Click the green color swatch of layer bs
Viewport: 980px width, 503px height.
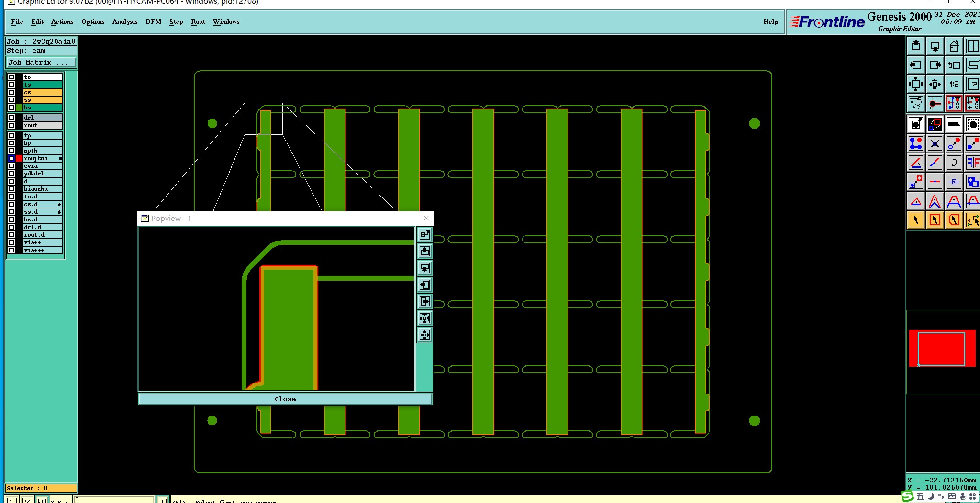pyautogui.click(x=19, y=108)
